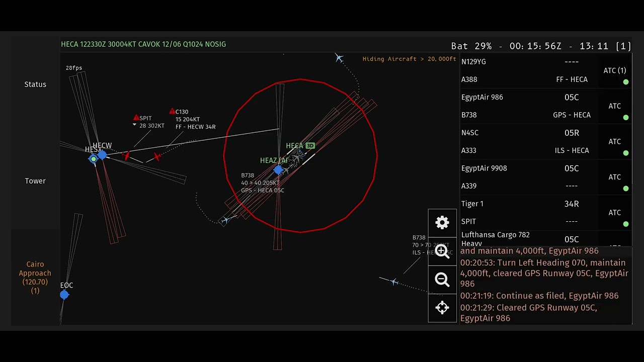Switch to Cairo Approach 120.70 tab

click(35, 277)
